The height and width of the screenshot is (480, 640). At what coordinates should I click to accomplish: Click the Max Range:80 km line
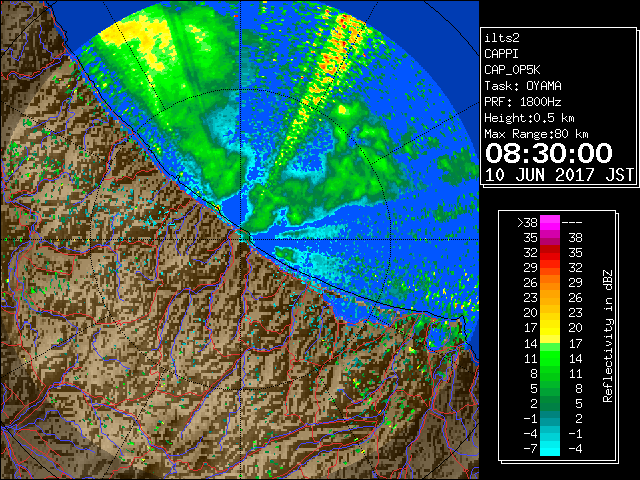coord(536,134)
